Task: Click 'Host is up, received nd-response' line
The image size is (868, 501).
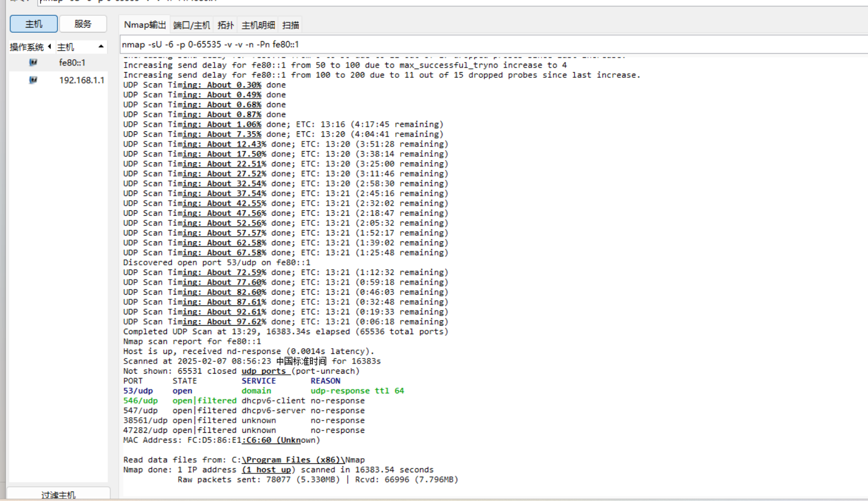Action: coord(249,351)
